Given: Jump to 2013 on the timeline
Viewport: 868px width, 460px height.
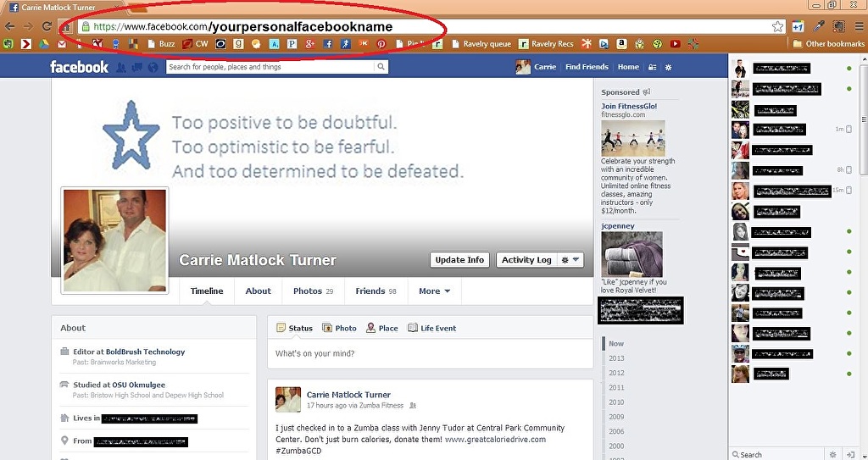Looking at the screenshot, I should [x=616, y=358].
